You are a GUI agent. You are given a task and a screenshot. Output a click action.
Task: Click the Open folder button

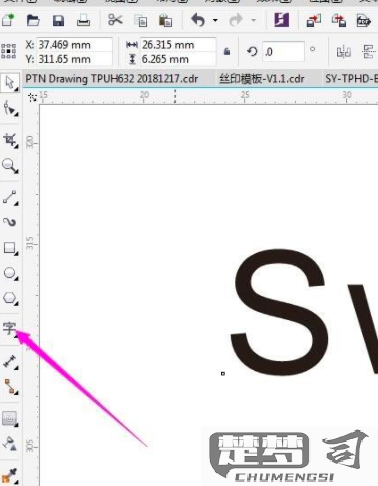(x=33, y=21)
